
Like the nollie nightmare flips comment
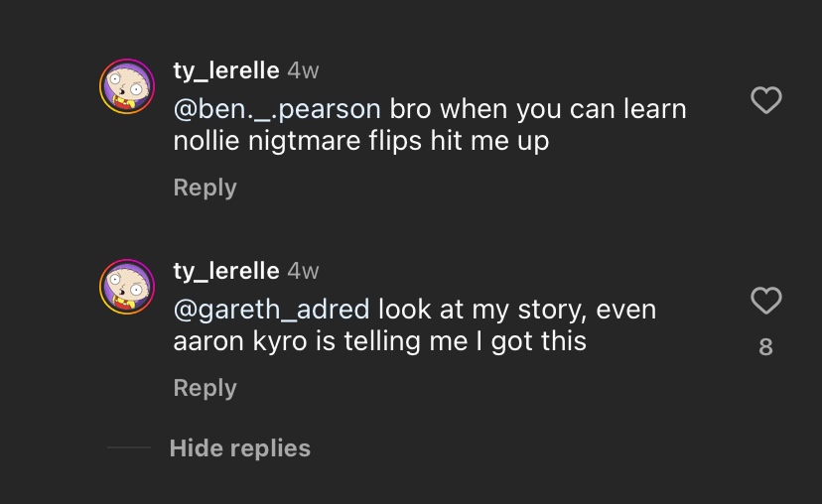(x=765, y=100)
